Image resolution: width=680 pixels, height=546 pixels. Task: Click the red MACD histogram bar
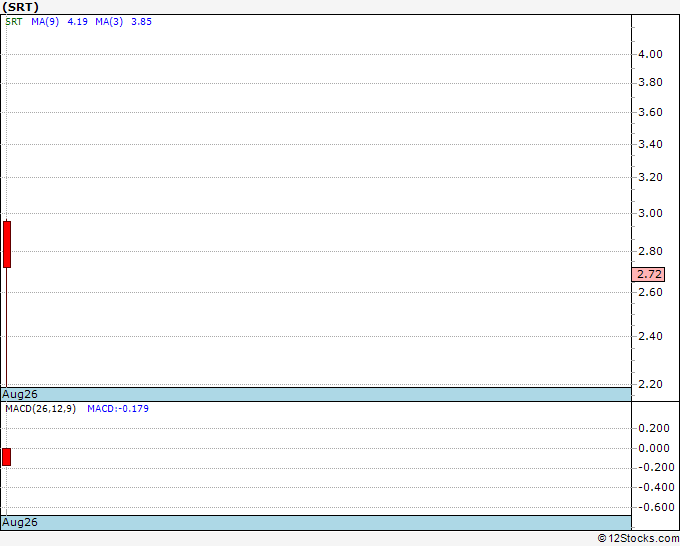pos(7,457)
